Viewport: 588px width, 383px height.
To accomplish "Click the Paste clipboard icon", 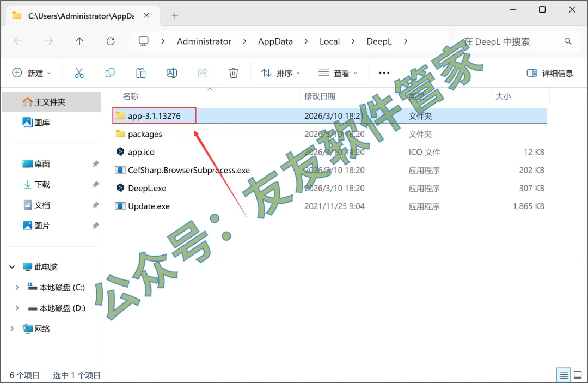I will [x=141, y=73].
